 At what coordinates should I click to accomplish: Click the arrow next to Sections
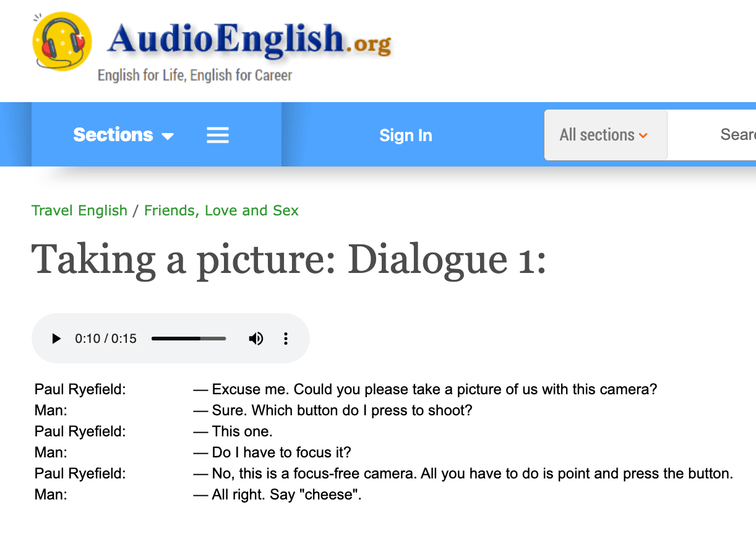168,136
